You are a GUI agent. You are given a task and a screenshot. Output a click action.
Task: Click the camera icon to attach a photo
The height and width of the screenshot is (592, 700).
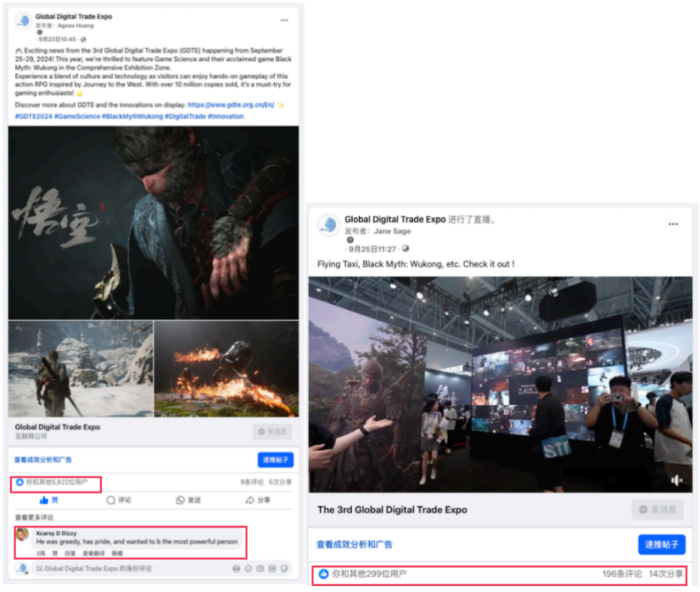pyautogui.click(x=260, y=569)
